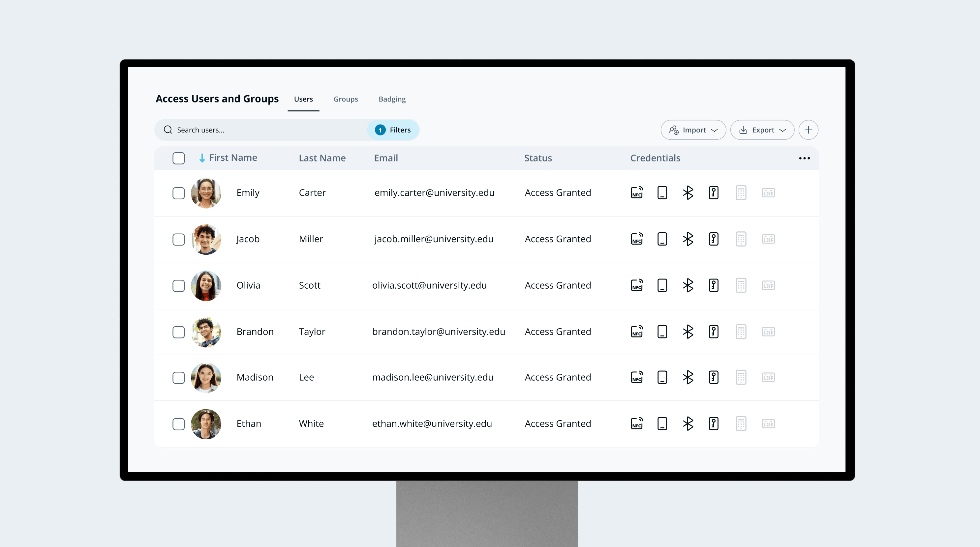
Task: Switch to the Groups tab
Action: tap(346, 99)
